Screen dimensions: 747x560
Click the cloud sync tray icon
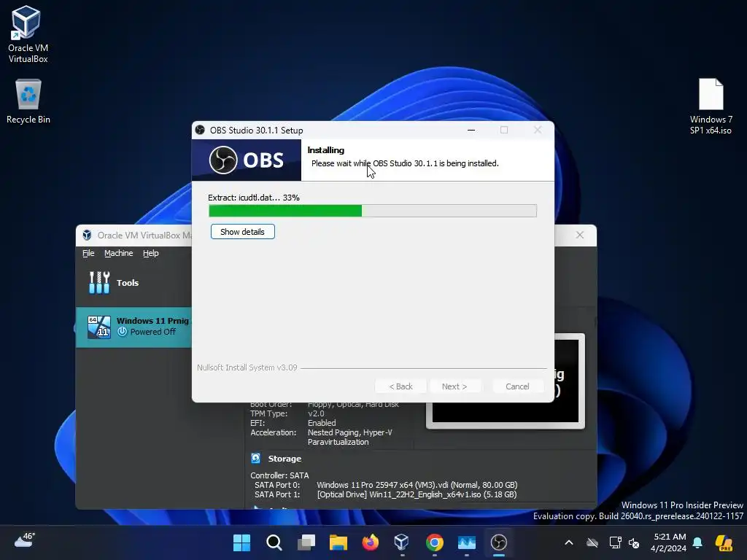(592, 542)
